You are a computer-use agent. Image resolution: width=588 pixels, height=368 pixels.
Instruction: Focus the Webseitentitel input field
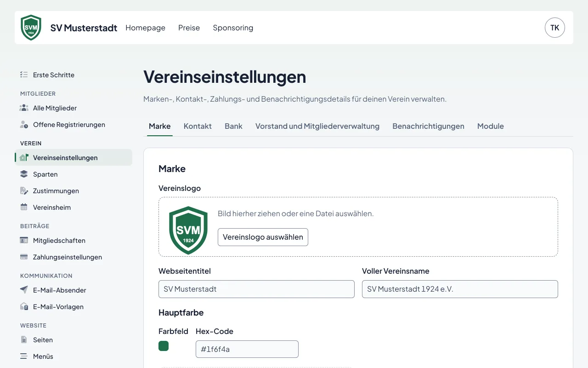click(256, 289)
